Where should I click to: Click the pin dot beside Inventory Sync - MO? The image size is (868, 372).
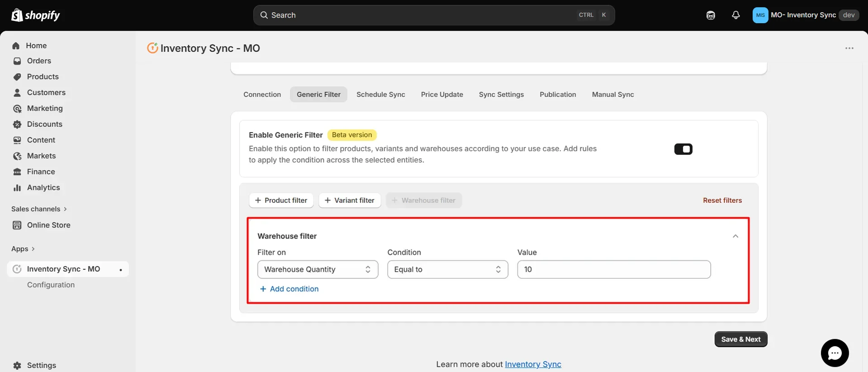click(x=121, y=270)
